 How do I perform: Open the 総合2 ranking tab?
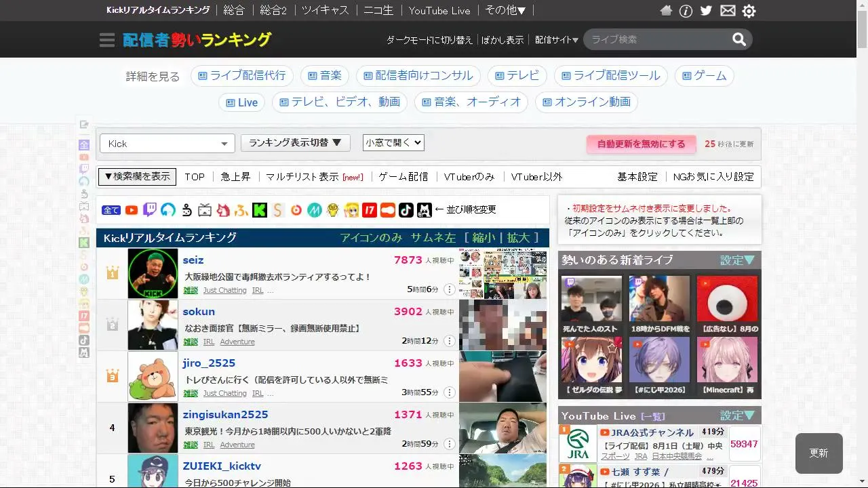click(273, 10)
